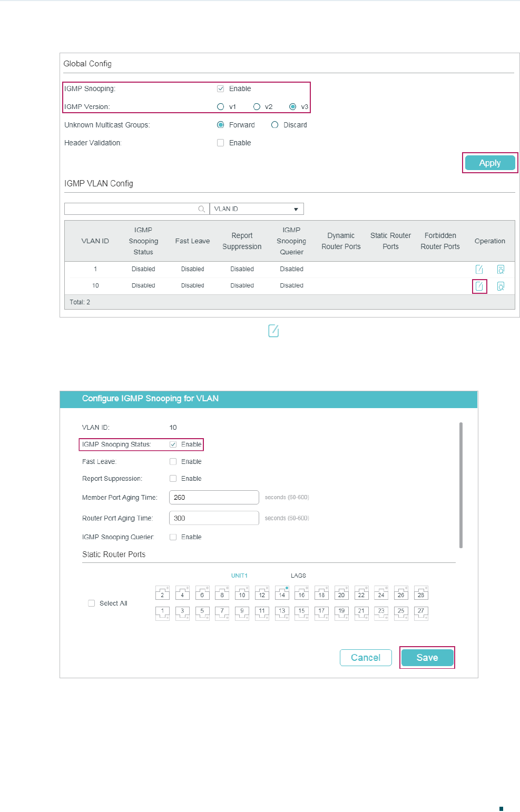Enable IGMP Snooping Querier checkbox
This screenshot has height=812, width=520.
click(x=173, y=537)
